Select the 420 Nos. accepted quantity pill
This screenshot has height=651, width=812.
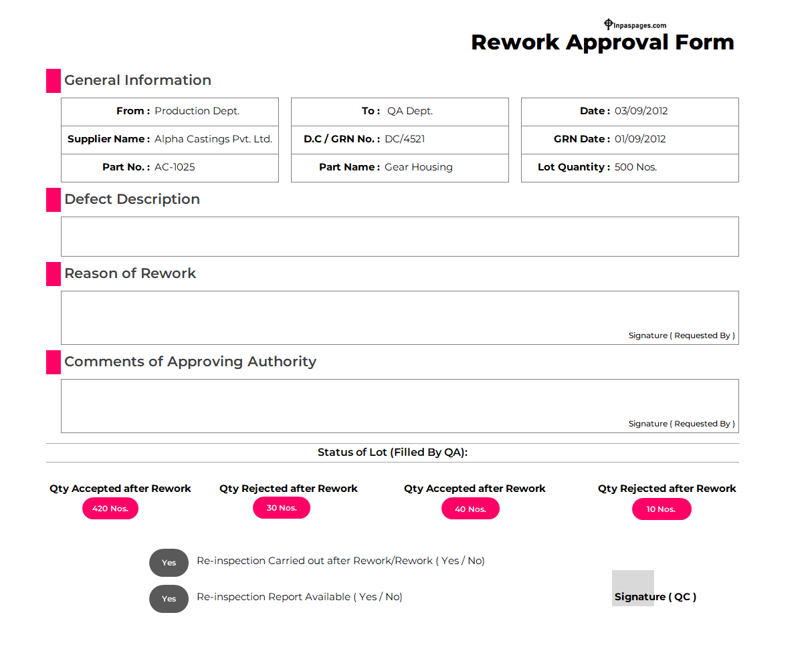click(x=110, y=509)
